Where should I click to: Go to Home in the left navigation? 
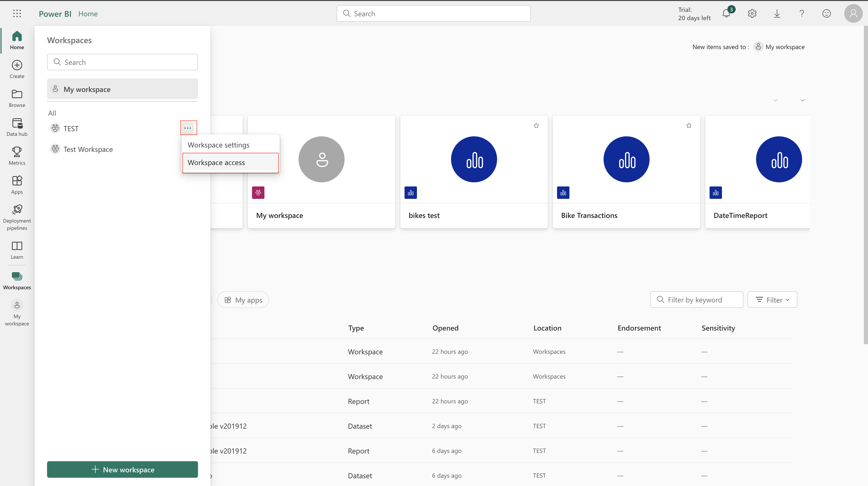coord(17,40)
